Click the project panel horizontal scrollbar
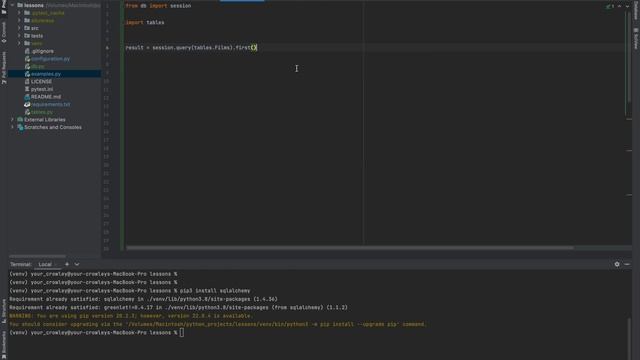640x360 pixels. 38,256
